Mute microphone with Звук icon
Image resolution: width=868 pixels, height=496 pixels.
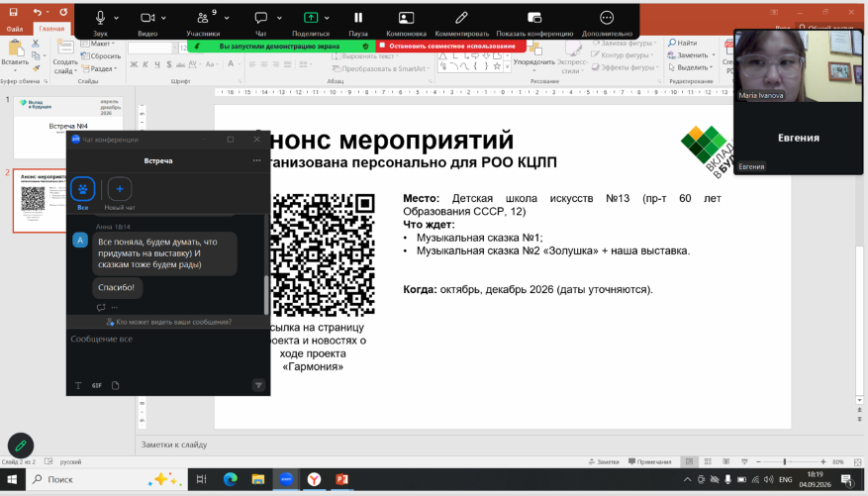[100, 18]
